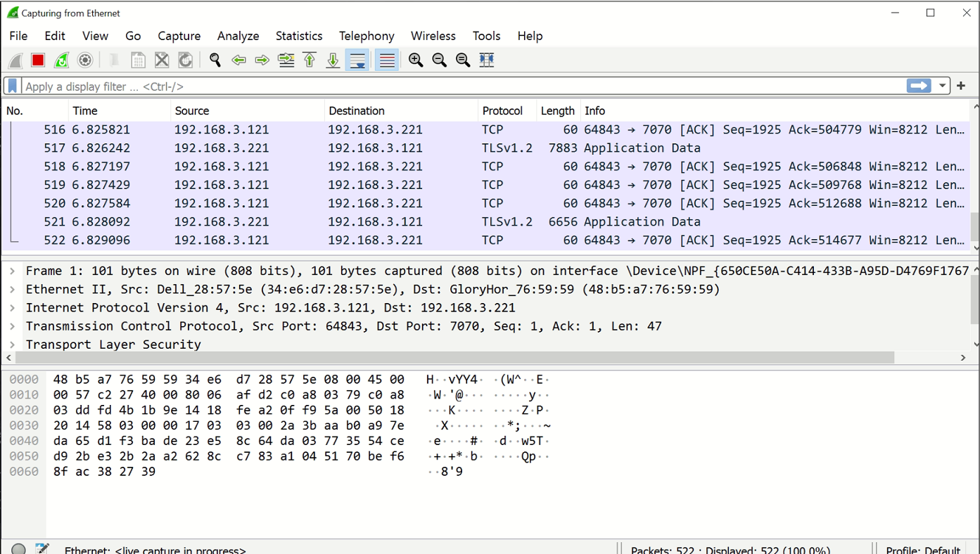Select packet number 522 row
This screenshot has height=554, width=980.
[485, 240]
